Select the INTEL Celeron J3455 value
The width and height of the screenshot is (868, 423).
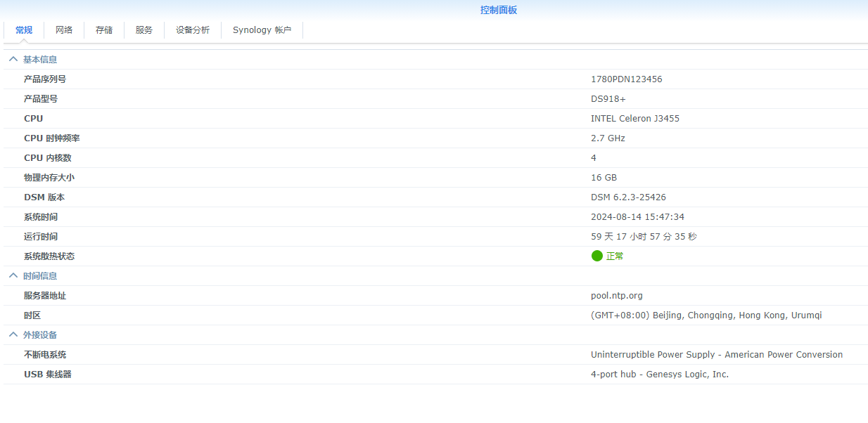click(635, 119)
